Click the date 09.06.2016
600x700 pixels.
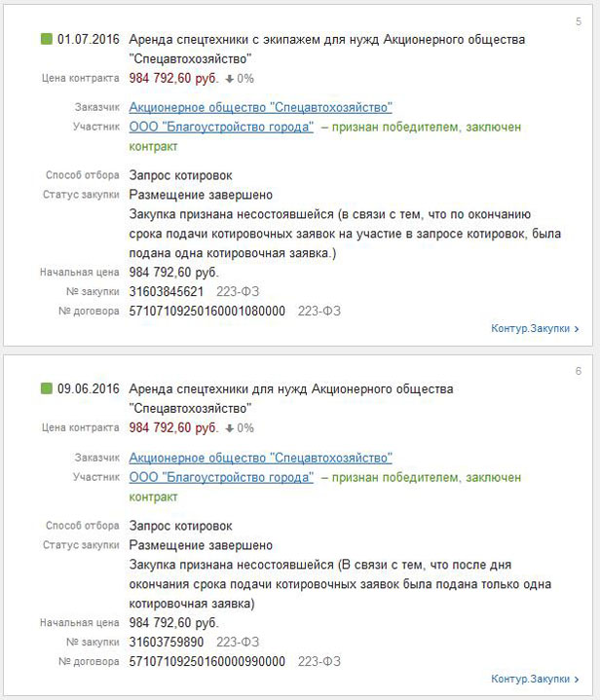[x=88, y=389]
